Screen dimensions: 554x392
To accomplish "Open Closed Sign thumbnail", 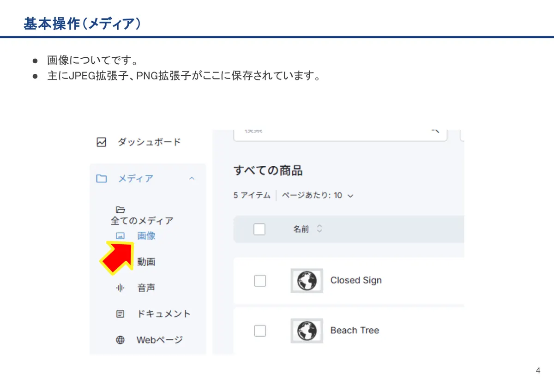I will [x=307, y=281].
